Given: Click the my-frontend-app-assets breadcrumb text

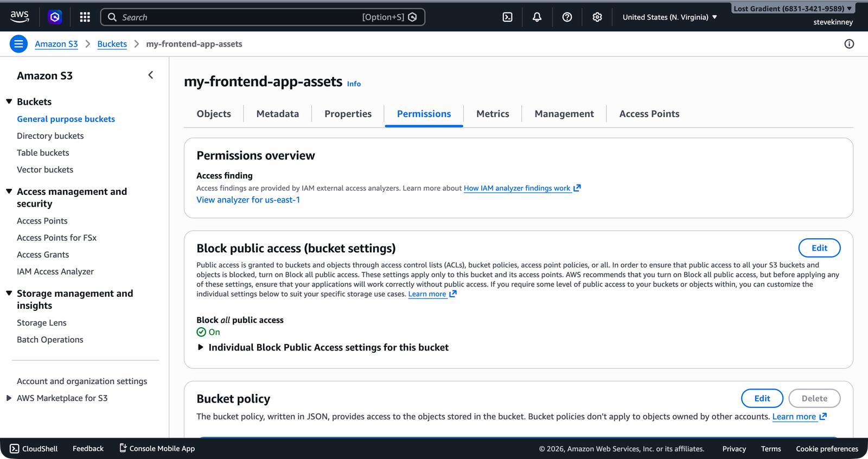Looking at the screenshot, I should point(194,44).
